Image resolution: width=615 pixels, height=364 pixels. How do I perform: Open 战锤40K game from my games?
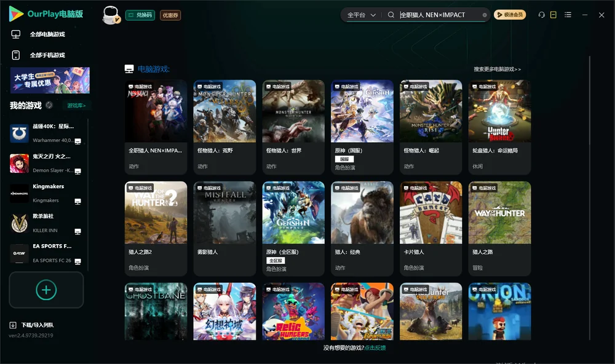click(46, 133)
